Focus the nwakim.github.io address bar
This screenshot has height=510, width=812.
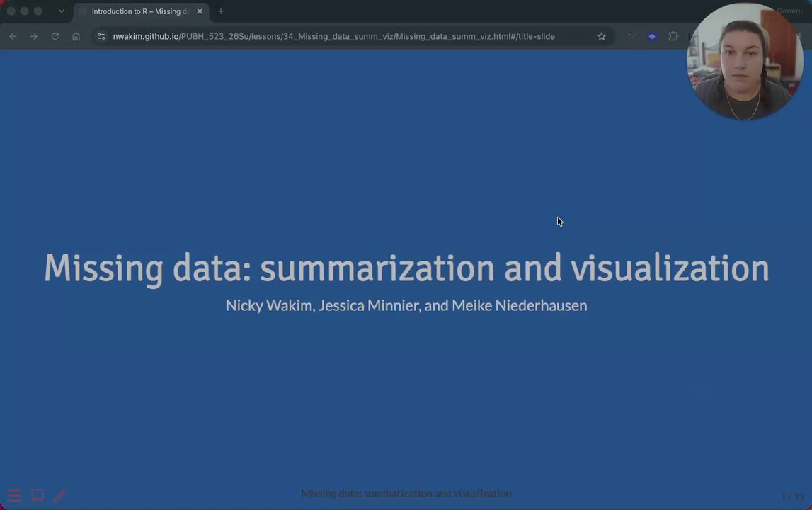[x=333, y=36]
